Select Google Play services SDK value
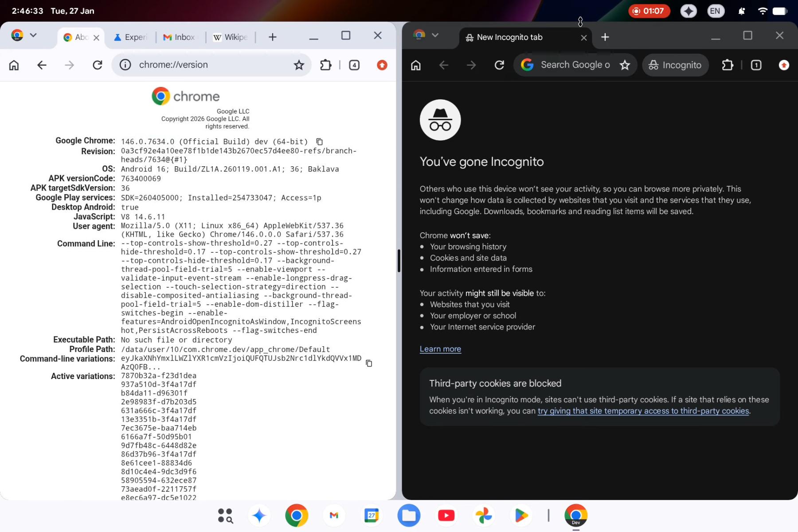 coord(221,198)
